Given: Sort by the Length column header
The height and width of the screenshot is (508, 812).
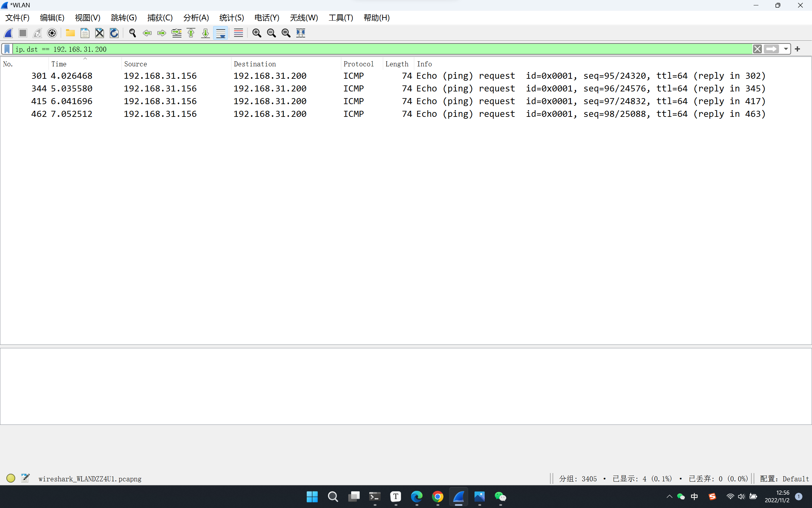Looking at the screenshot, I should (398, 64).
